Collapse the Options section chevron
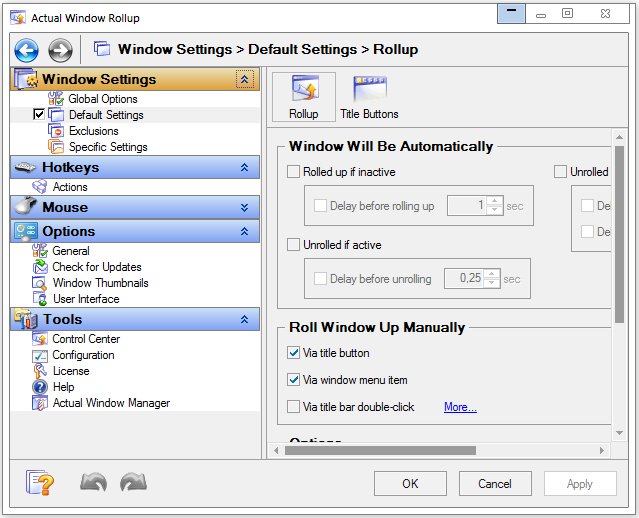This screenshot has height=518, width=639. pyautogui.click(x=245, y=231)
